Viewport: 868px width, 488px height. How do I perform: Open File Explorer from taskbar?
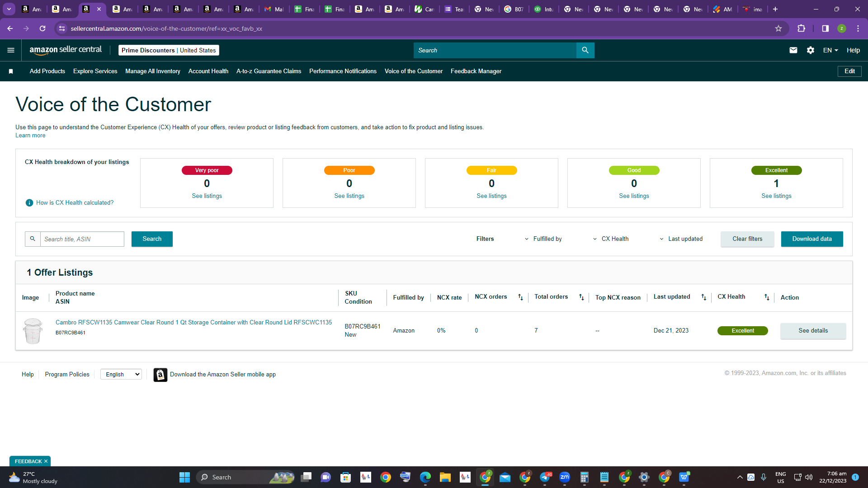pos(445,477)
